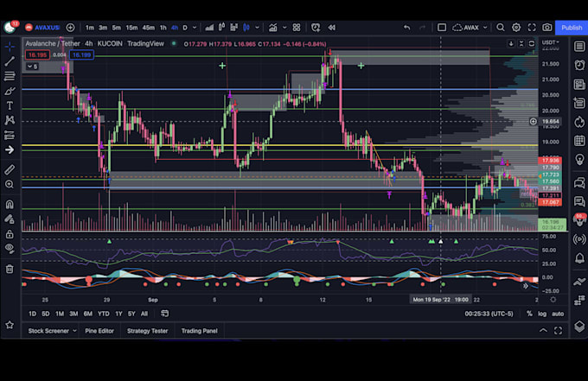
Task: Select the YTD date range
Action: coord(103,314)
